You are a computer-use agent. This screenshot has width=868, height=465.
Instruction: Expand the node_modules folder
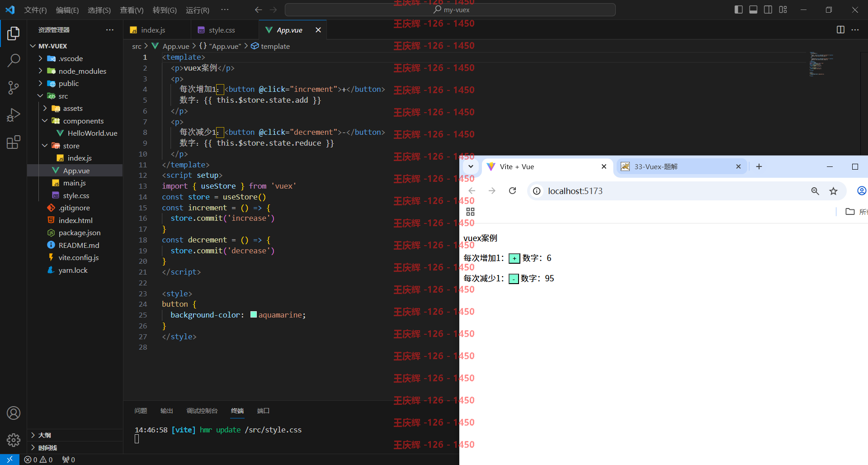click(x=40, y=71)
